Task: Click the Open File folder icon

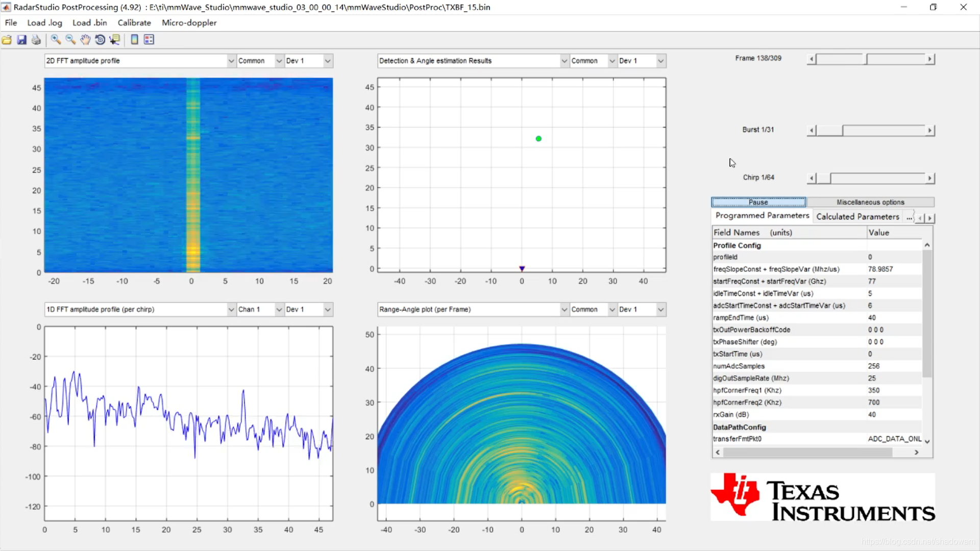Action: click(7, 40)
